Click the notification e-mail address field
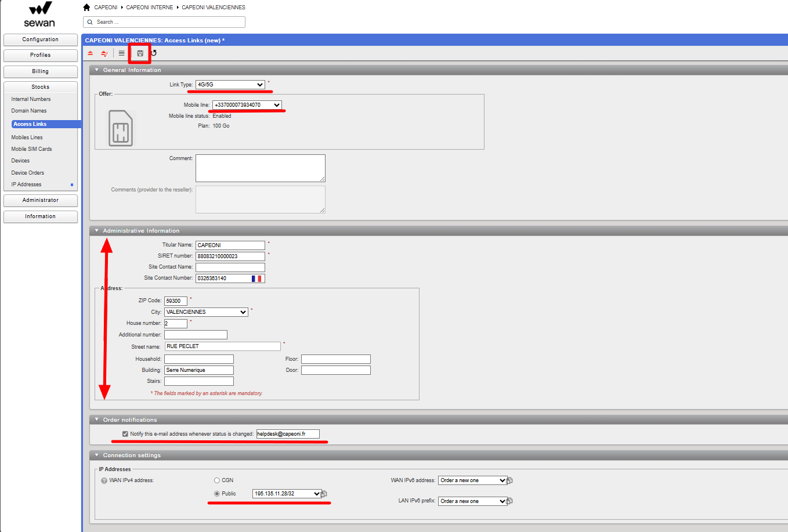This screenshot has height=532, width=788. [x=288, y=434]
